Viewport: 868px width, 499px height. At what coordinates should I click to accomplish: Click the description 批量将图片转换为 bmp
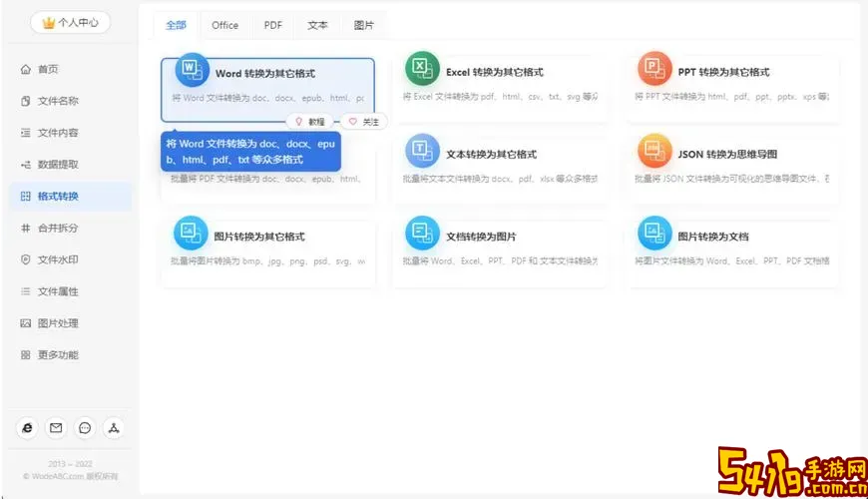coord(268,260)
